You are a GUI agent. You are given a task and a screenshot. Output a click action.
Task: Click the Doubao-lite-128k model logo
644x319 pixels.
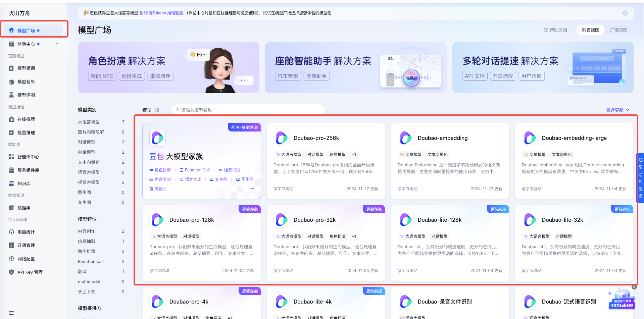coord(406,220)
